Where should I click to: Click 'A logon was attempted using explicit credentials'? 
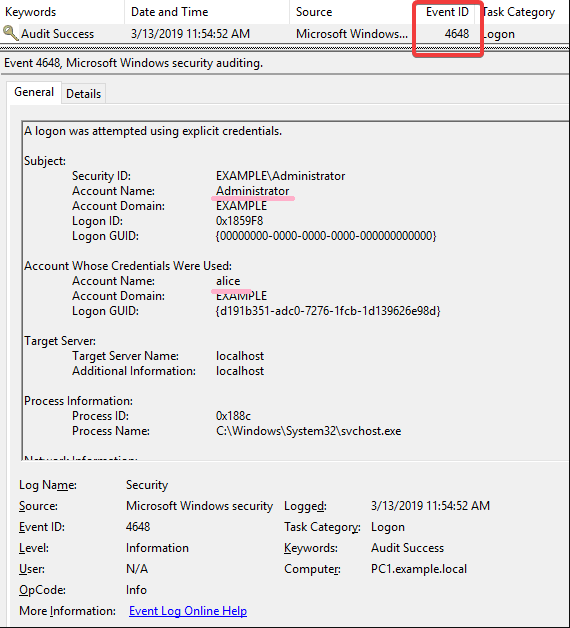pyautogui.click(x=153, y=131)
